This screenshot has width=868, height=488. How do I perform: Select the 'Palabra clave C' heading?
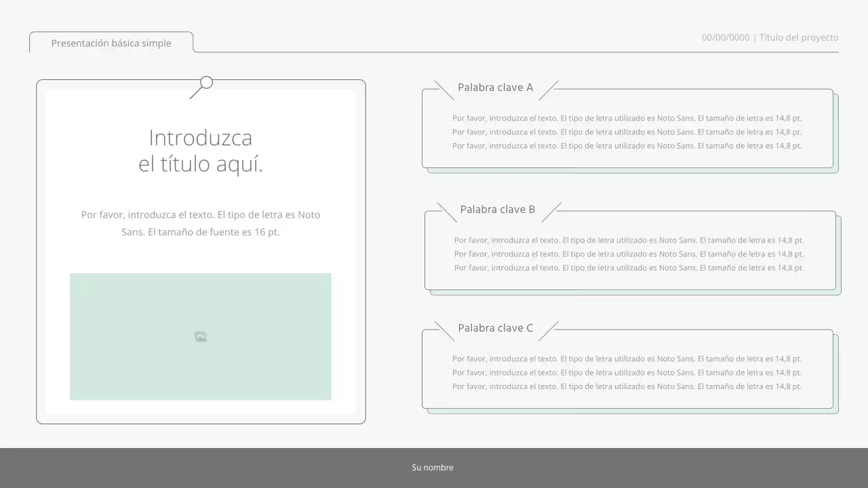tap(495, 328)
